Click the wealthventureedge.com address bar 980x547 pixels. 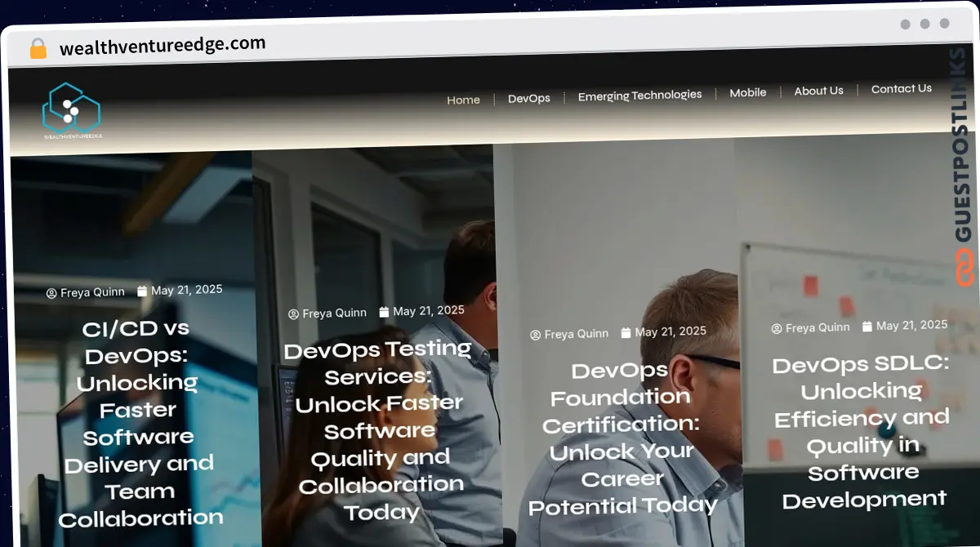coord(163,43)
